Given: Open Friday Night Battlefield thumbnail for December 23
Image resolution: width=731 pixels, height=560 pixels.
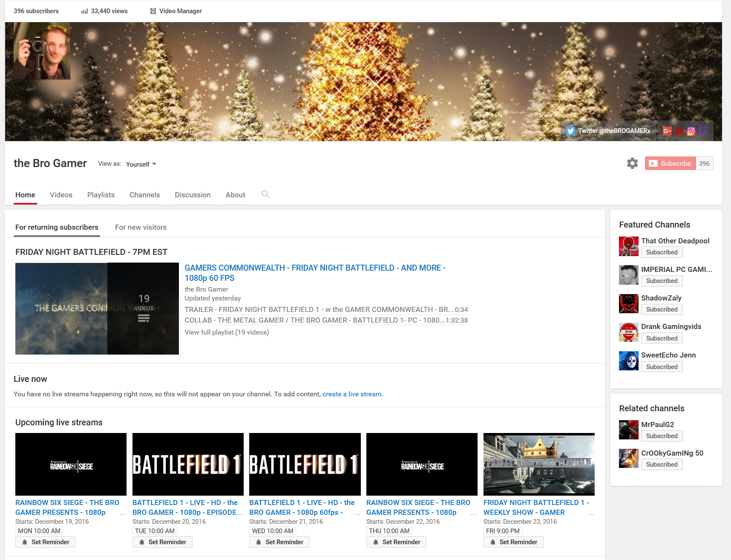Looking at the screenshot, I should tap(539, 464).
